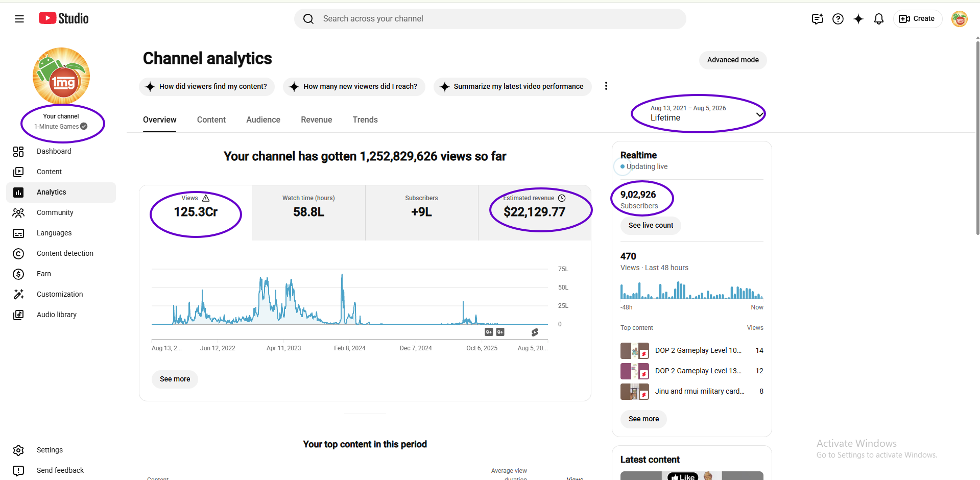Click the "Jinu and rmui military card..." title

(700, 391)
